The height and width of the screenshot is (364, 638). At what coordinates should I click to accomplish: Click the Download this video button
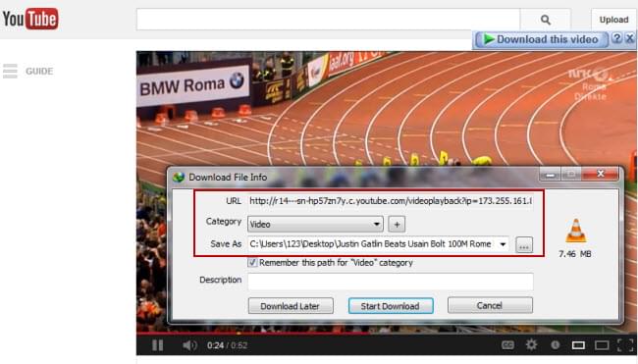coord(541,39)
